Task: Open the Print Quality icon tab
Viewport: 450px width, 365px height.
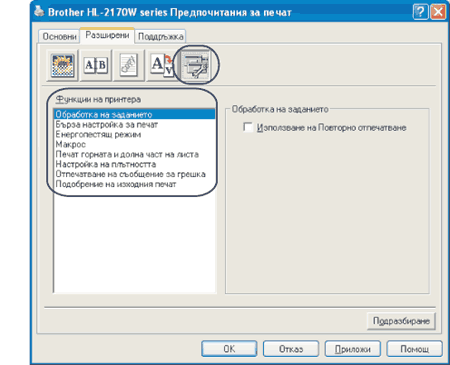Action: click(62, 65)
